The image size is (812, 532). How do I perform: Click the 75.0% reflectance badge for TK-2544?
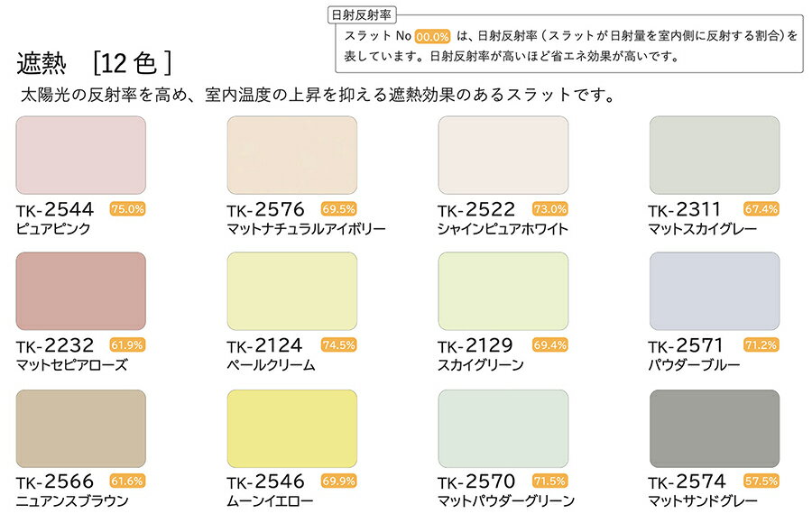[x=127, y=209]
